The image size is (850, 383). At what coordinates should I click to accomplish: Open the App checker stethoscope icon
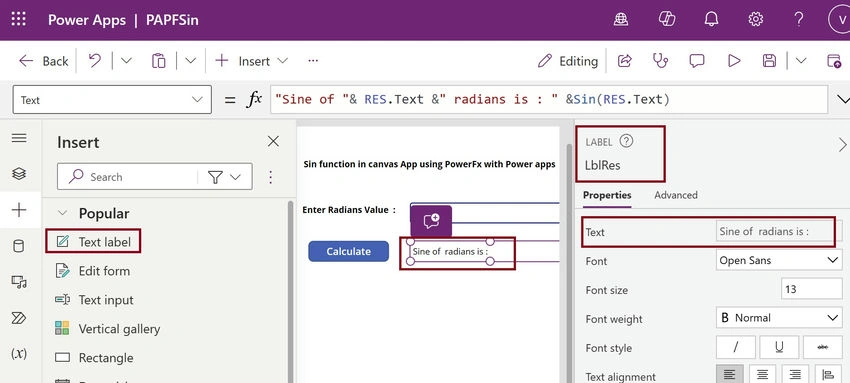(x=660, y=61)
